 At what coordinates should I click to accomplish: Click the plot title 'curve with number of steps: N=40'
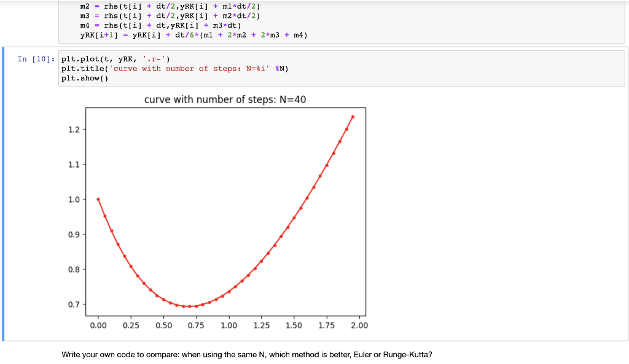click(x=226, y=99)
